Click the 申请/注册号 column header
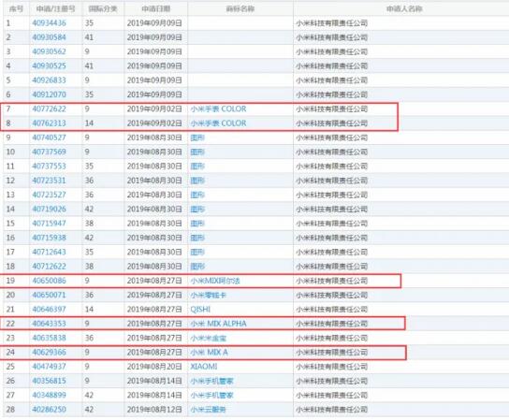The image size is (509, 420). pyautogui.click(x=55, y=8)
